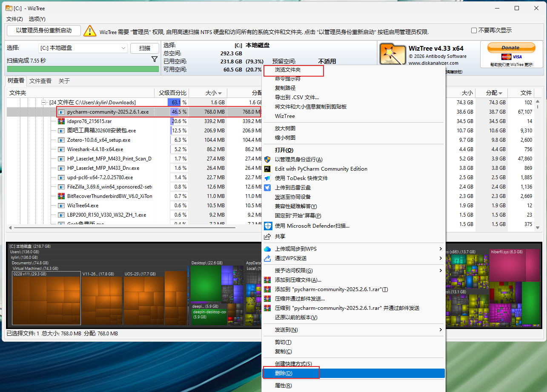Viewport: 547px width, 392px height.
Task: Click the 以管理员身份重新启动 button
Action: pos(44,31)
